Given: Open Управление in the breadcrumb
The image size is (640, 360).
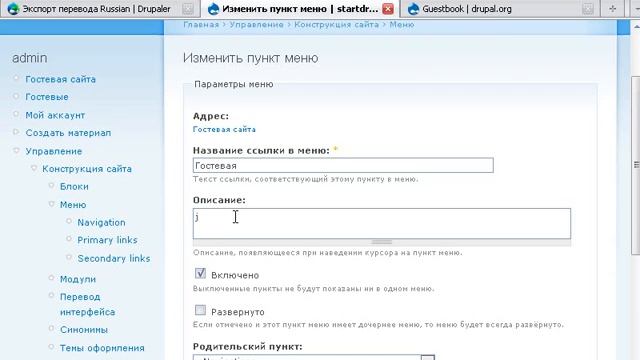Looking at the screenshot, I should pos(256,24).
